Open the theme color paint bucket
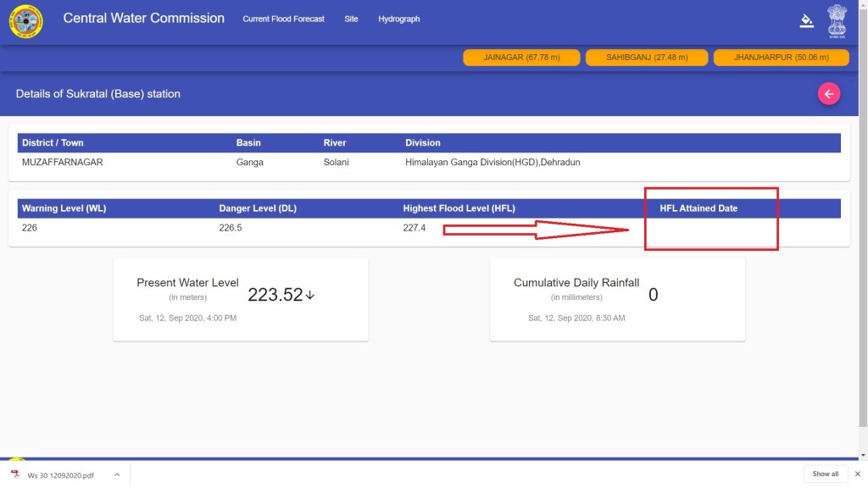Screen dimensions: 868x488 pos(806,21)
